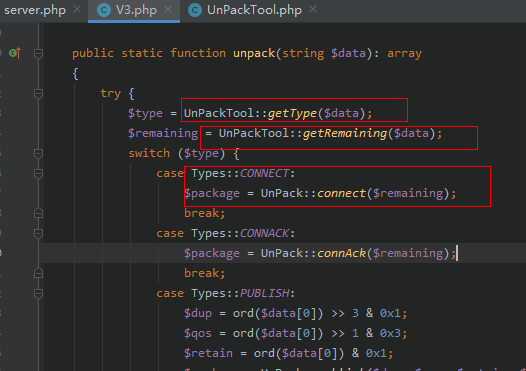The image size is (526, 371).
Task: Click the public keyword in the unpack signature
Action: 93,53
